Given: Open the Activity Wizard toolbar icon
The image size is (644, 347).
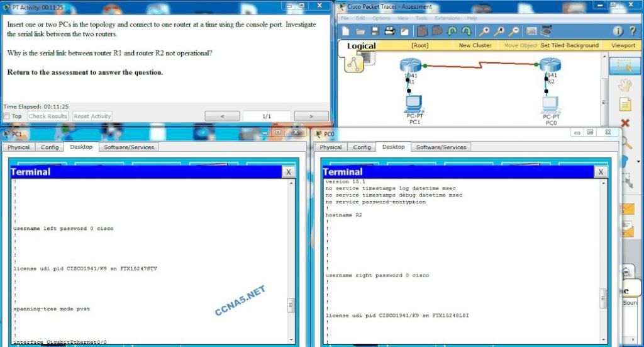Looking at the screenshot, I should click(404, 31).
